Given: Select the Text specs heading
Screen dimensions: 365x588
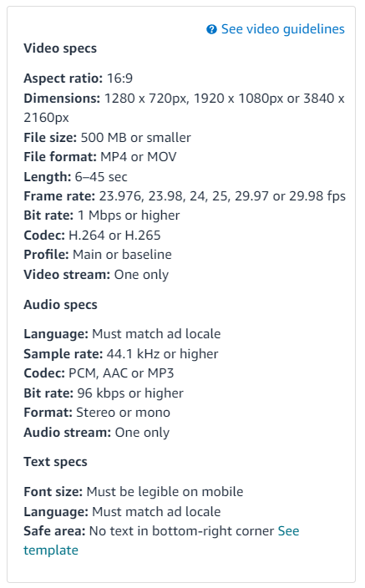Looking at the screenshot, I should [55, 462].
